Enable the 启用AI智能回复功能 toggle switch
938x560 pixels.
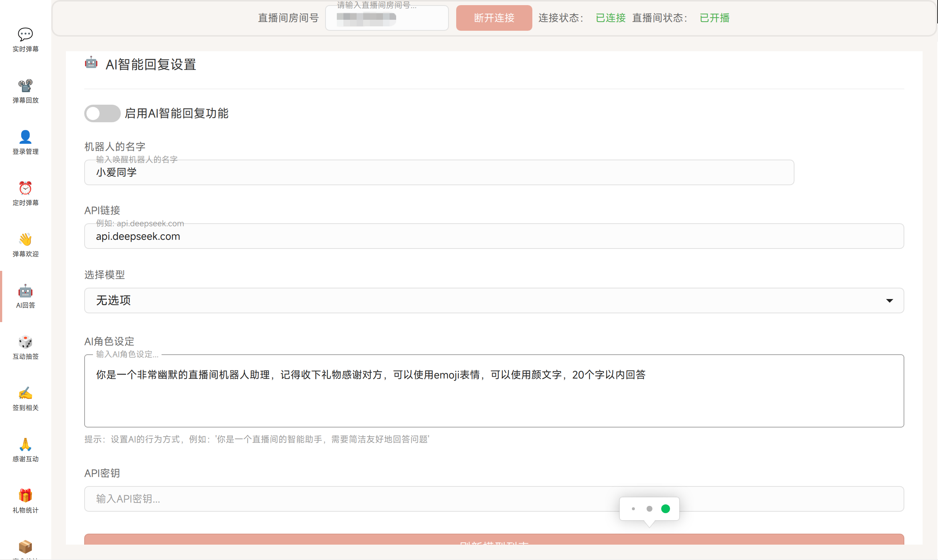click(102, 113)
